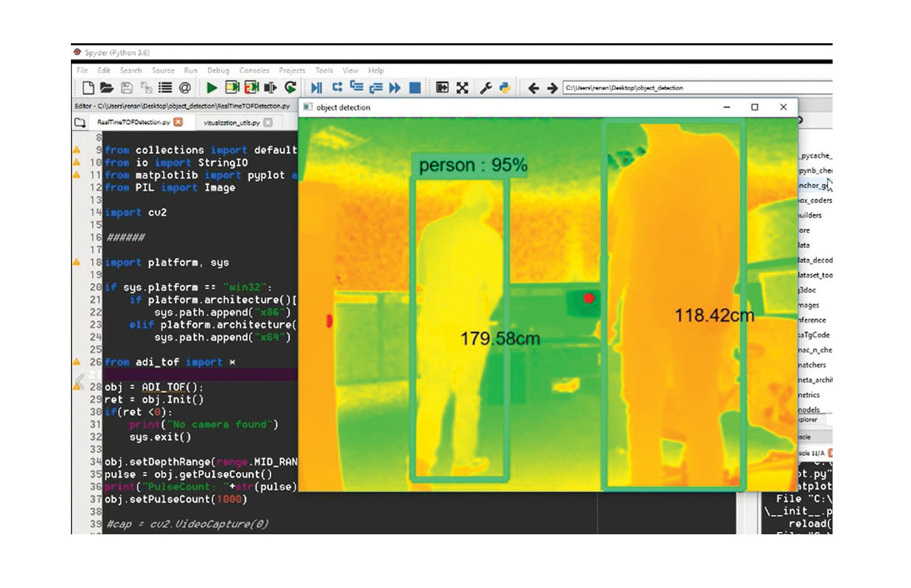The height and width of the screenshot is (588, 911).
Task: Click the @ symbol toolbar icon
Action: click(184, 88)
